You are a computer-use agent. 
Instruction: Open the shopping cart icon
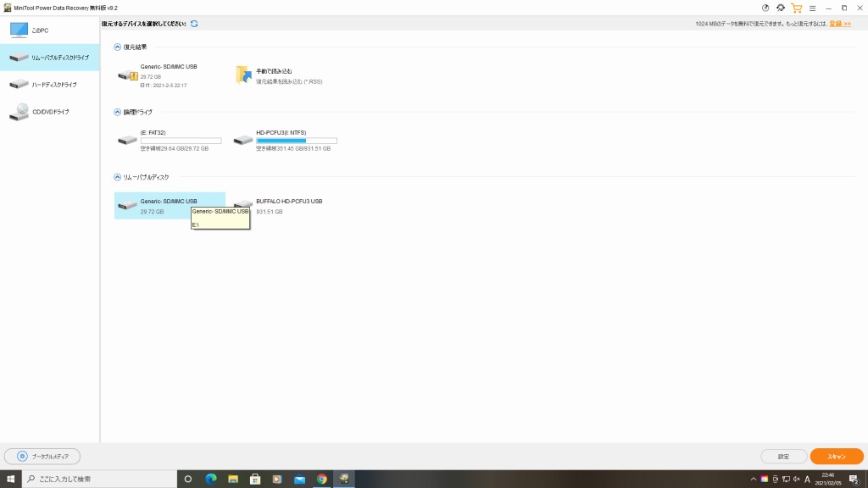[x=797, y=8]
